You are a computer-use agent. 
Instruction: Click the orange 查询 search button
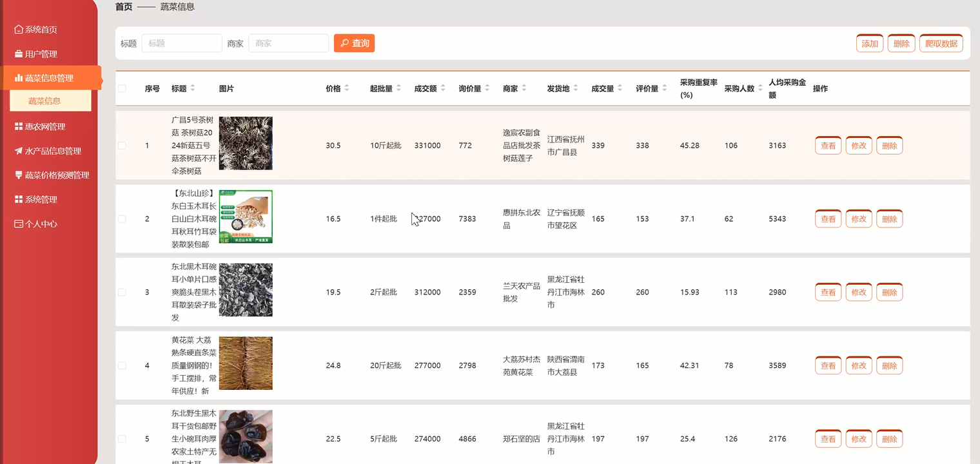pyautogui.click(x=354, y=43)
